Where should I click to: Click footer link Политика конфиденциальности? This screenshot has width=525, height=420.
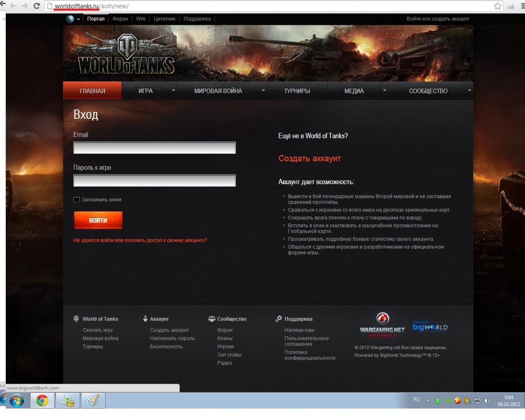click(x=310, y=355)
